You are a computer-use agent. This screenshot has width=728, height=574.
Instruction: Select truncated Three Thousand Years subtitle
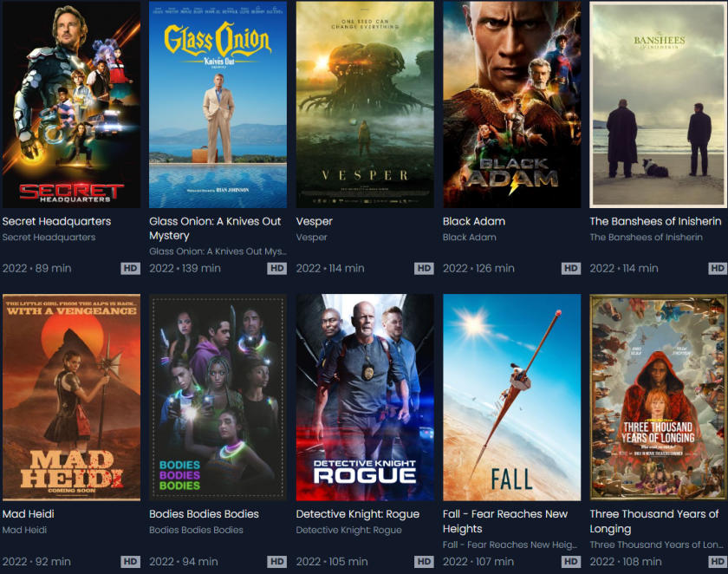click(657, 545)
